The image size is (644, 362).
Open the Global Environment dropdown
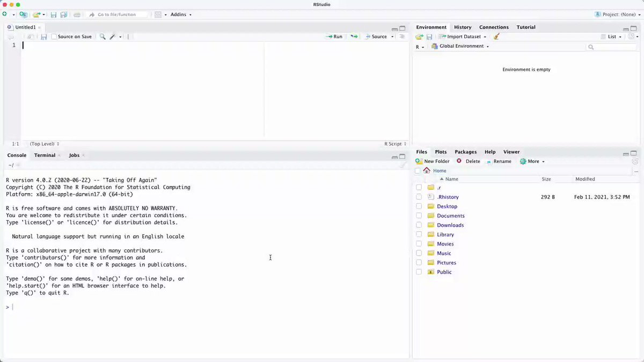click(460, 46)
